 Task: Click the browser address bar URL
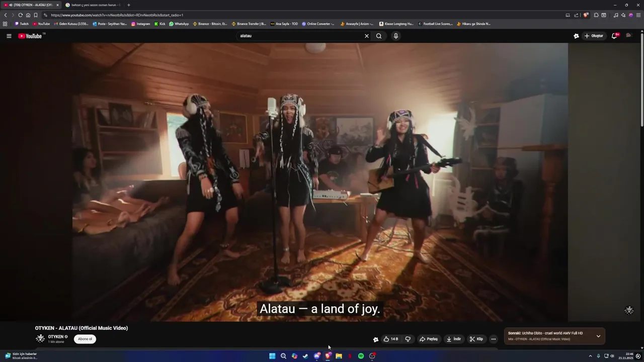(117, 15)
